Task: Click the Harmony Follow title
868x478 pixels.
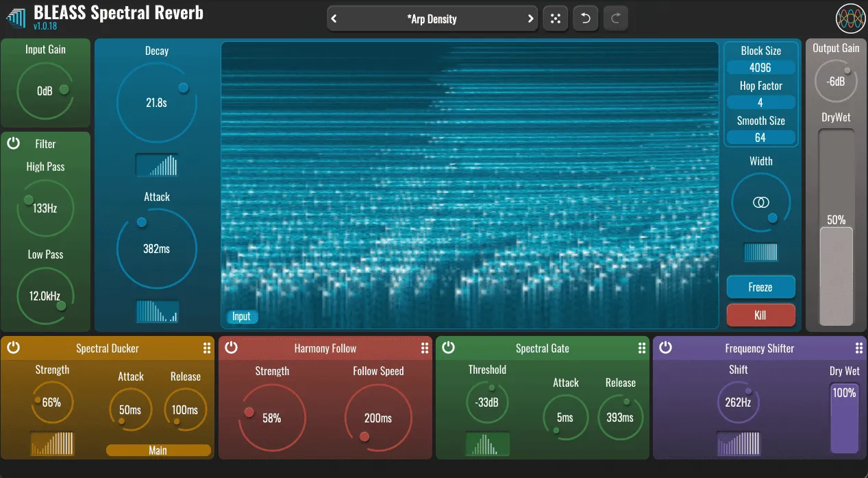Action: point(325,348)
